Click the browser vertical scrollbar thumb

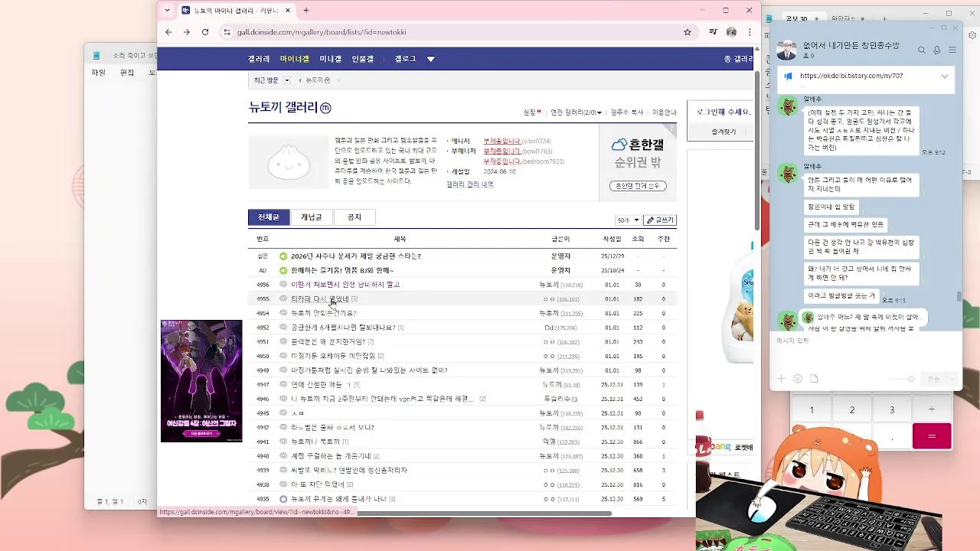757,149
